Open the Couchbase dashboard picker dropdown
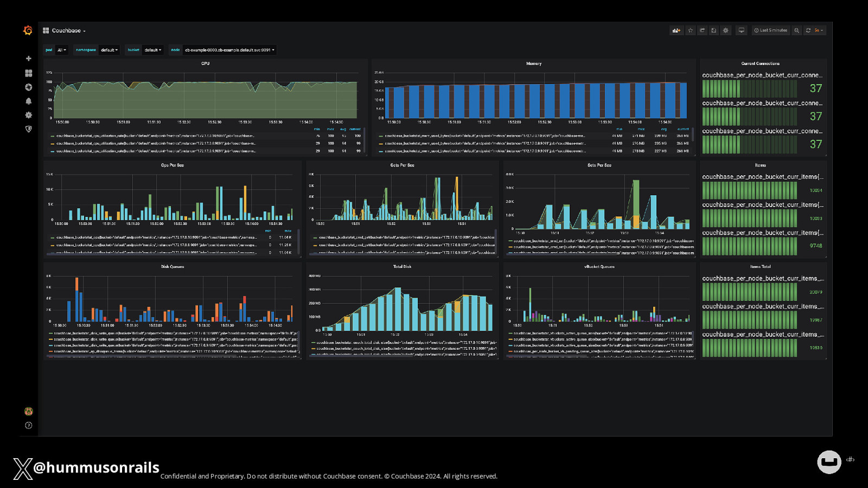The image size is (868, 488). tap(69, 30)
